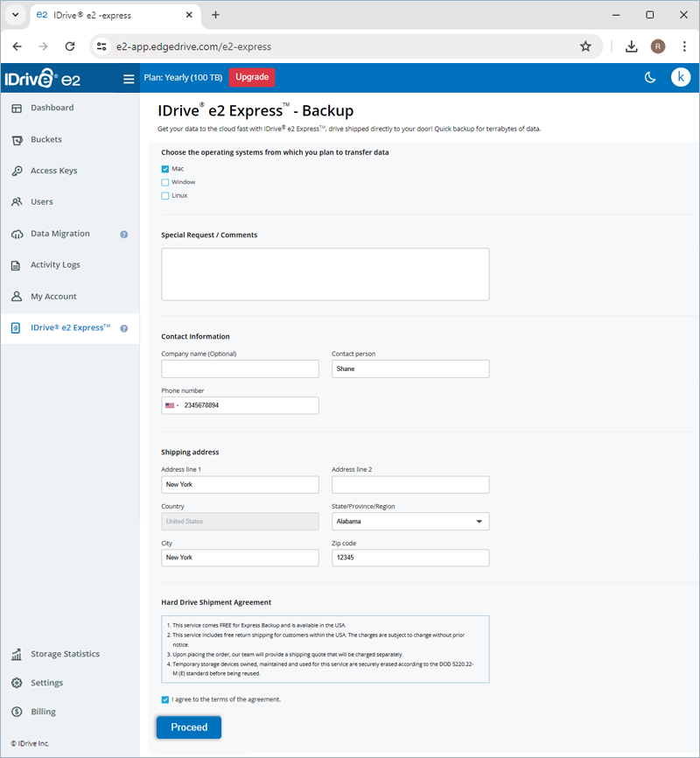
Task: Open the Users section
Action: tap(42, 202)
